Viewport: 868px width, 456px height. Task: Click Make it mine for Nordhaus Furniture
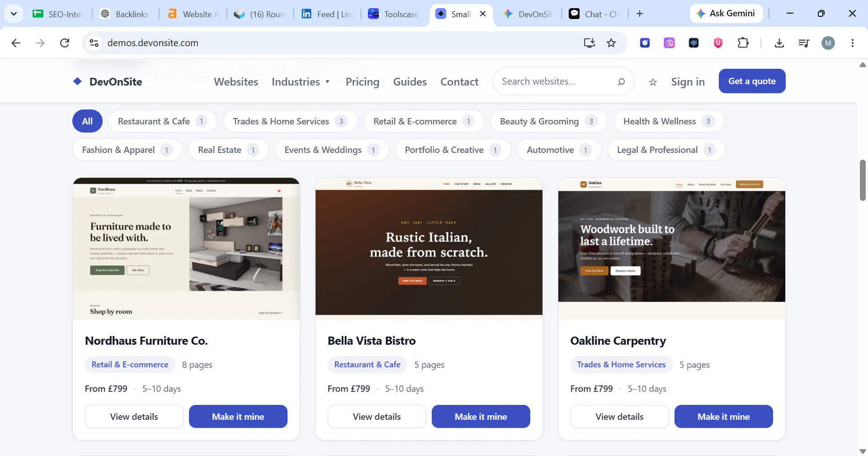pyautogui.click(x=238, y=417)
